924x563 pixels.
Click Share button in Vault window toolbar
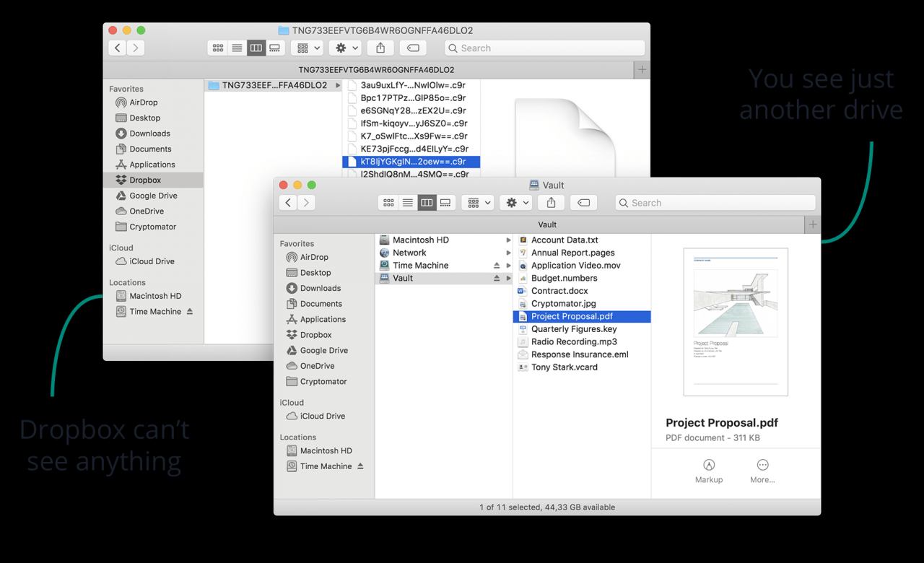click(552, 203)
